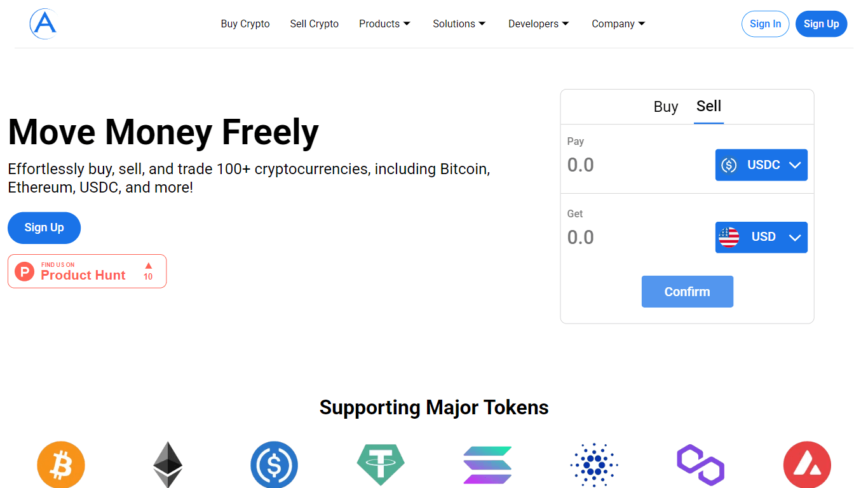Expand the Solutions menu
868x488 pixels.
tap(459, 24)
